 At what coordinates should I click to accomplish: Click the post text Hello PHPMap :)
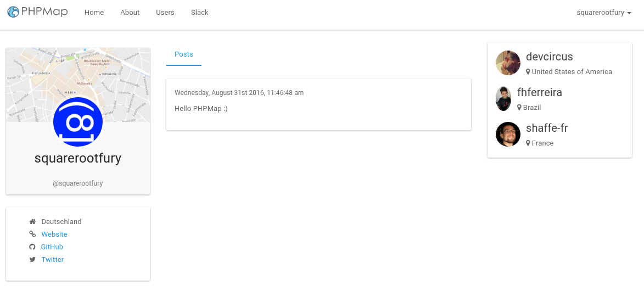(201, 109)
